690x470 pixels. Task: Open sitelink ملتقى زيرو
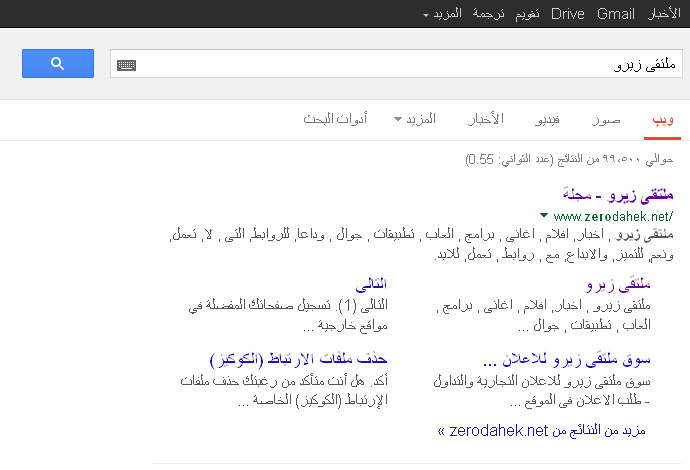618,285
